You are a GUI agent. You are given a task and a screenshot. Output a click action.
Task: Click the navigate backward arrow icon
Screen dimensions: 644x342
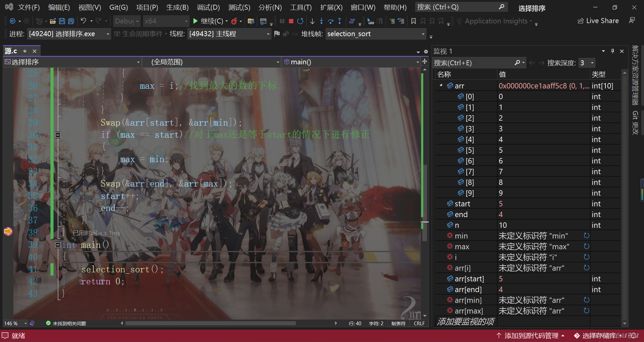(x=12, y=21)
